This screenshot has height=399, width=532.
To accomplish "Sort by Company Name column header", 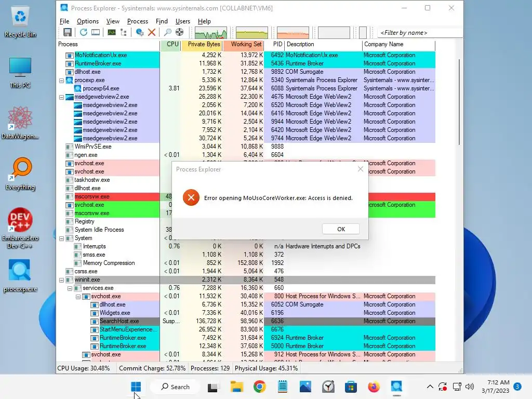I will tap(398, 45).
